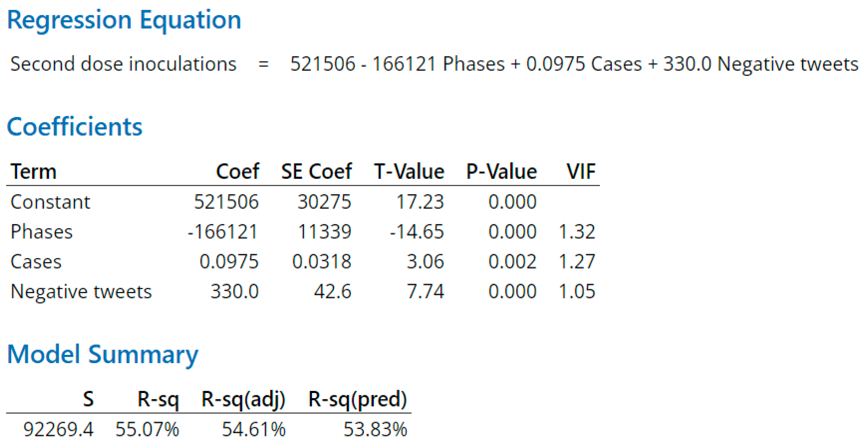Select the R-sq(pred) value 53.83%
Image resolution: width=868 pixels, height=447 pixels.
point(375,429)
